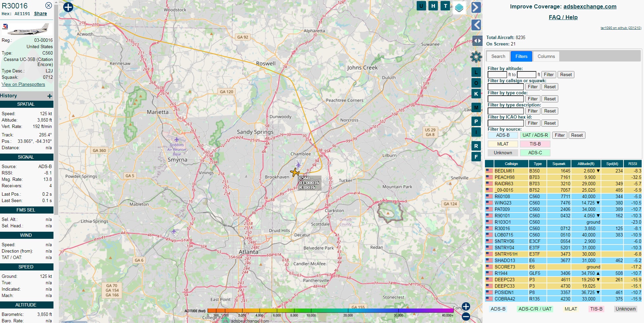Open the map layers selector icon
The width and height of the screenshot is (644, 323).
pos(459,7)
